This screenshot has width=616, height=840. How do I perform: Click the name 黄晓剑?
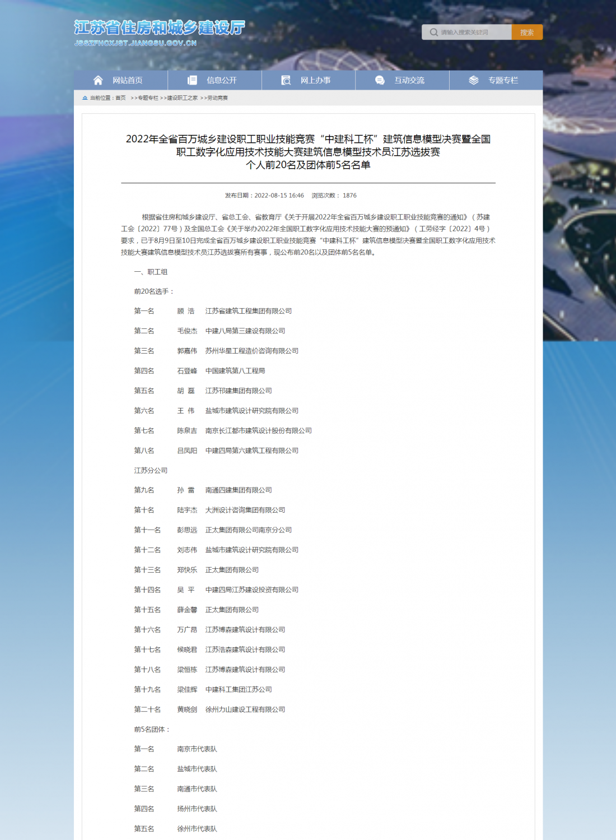187,709
